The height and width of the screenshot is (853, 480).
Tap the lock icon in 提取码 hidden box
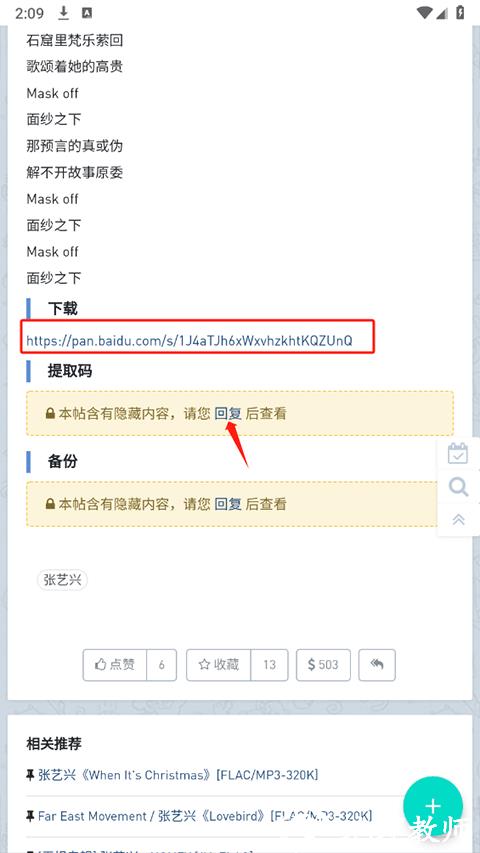click(x=50, y=414)
